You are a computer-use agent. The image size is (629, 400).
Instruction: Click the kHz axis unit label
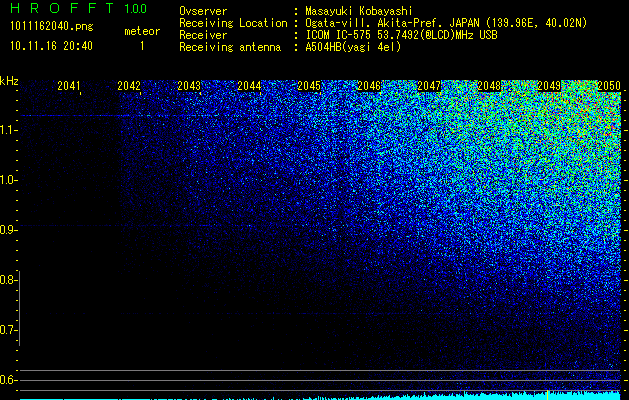9,81
